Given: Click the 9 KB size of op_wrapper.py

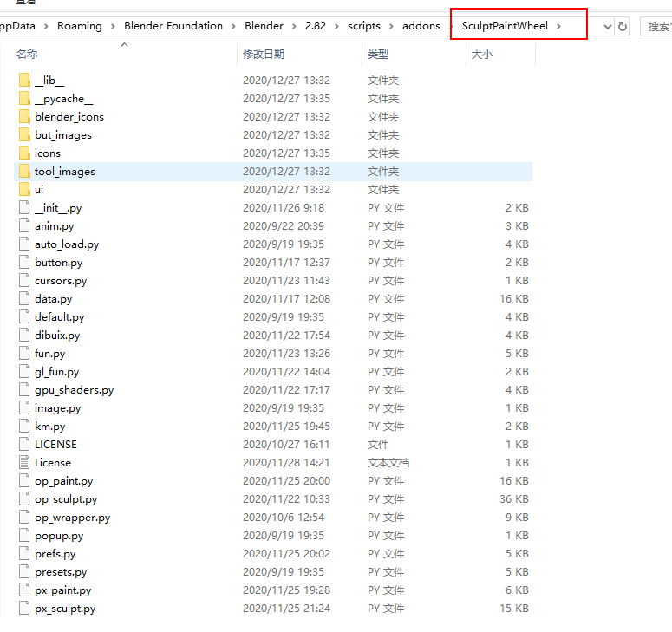Looking at the screenshot, I should 517,518.
